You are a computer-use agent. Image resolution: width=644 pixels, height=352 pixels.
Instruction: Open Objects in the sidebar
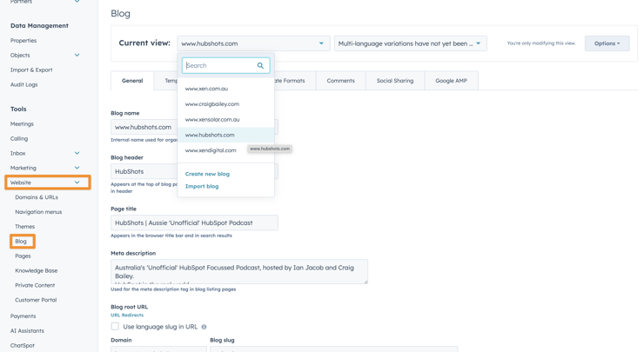(x=20, y=55)
